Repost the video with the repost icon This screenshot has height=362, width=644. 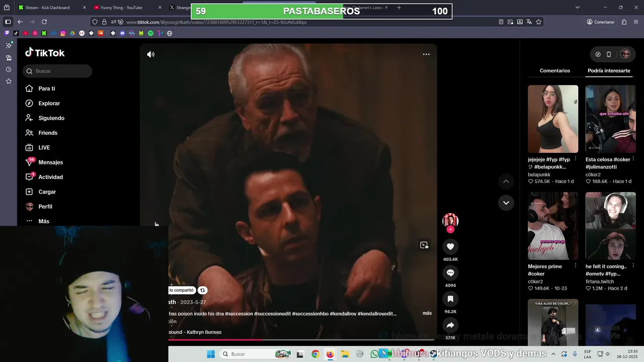[202, 290]
